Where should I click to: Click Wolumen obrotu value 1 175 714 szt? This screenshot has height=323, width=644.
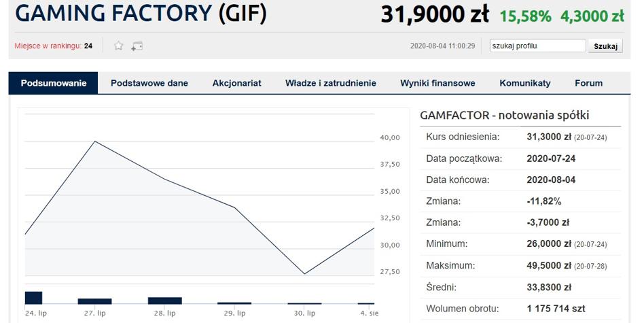tap(556, 309)
